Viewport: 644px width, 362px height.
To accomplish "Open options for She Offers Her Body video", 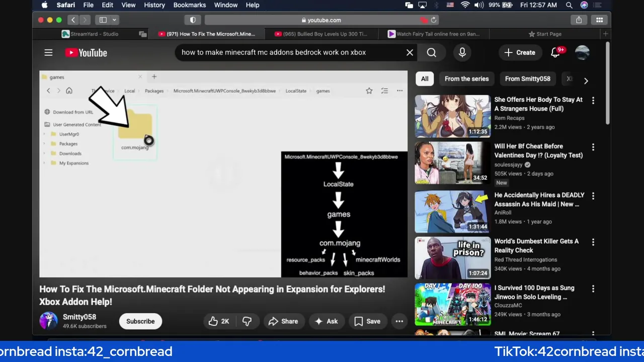I will (x=593, y=101).
